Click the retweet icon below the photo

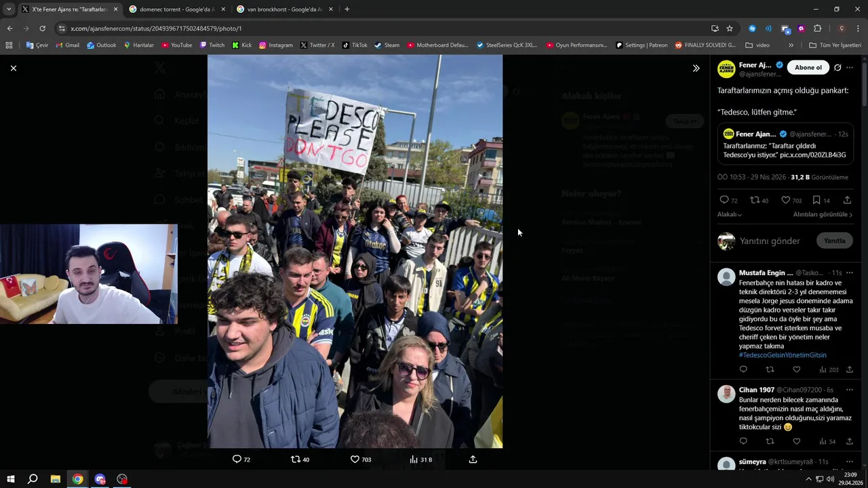(x=295, y=460)
